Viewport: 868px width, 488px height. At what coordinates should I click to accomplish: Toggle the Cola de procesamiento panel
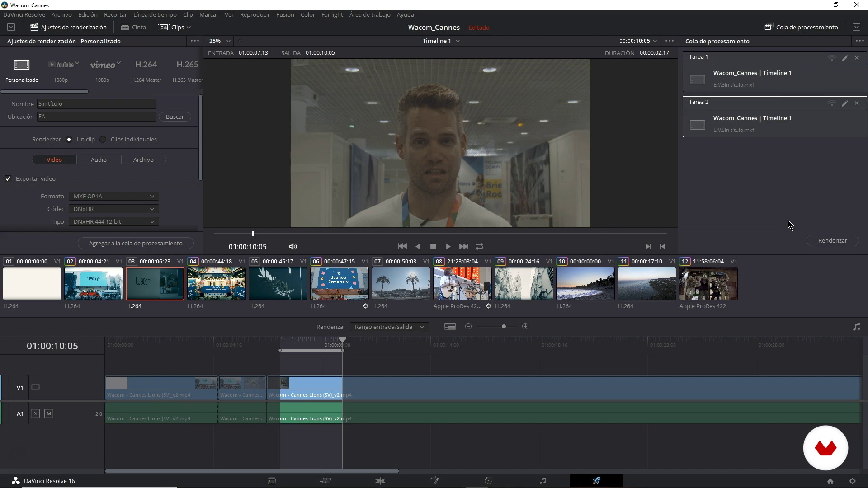coord(801,27)
